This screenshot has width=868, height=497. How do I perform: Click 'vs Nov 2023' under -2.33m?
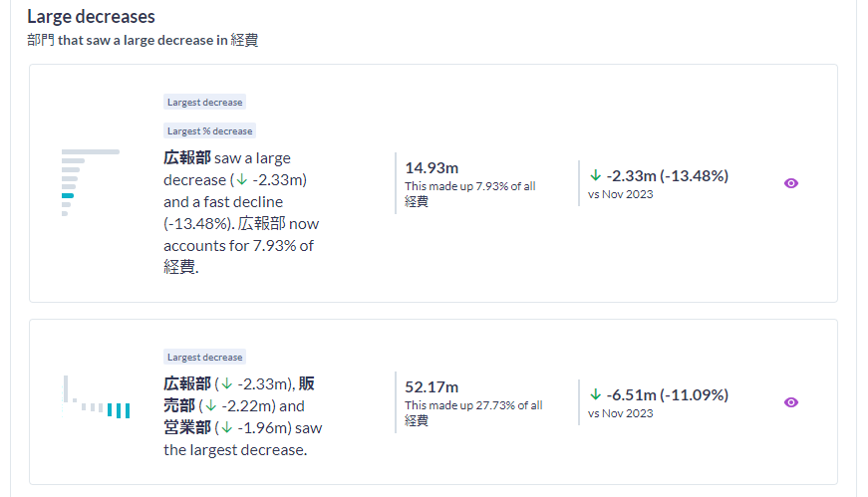tap(620, 194)
